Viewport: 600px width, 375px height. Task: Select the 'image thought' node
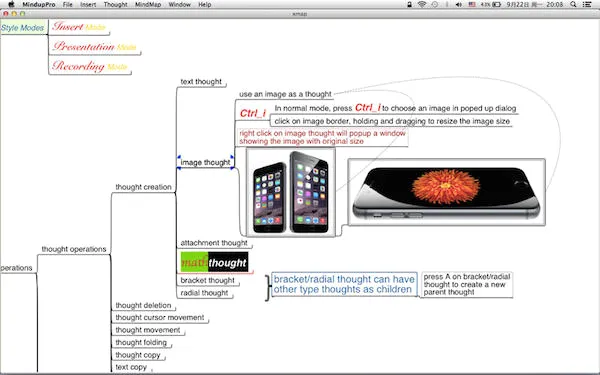tap(205, 162)
